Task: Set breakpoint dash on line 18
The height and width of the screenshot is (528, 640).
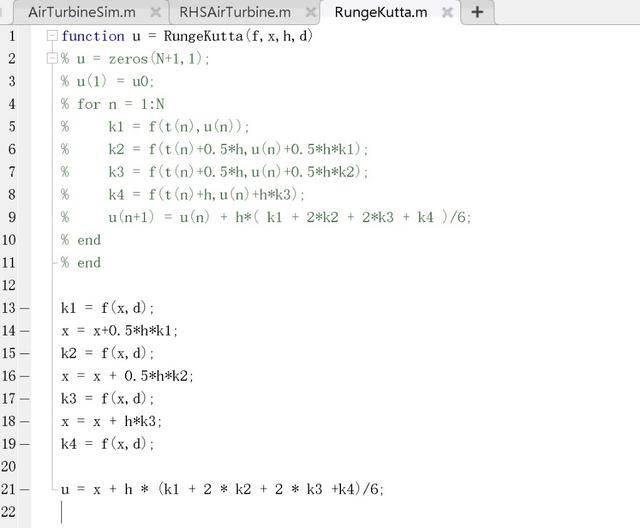Action: click(x=24, y=421)
